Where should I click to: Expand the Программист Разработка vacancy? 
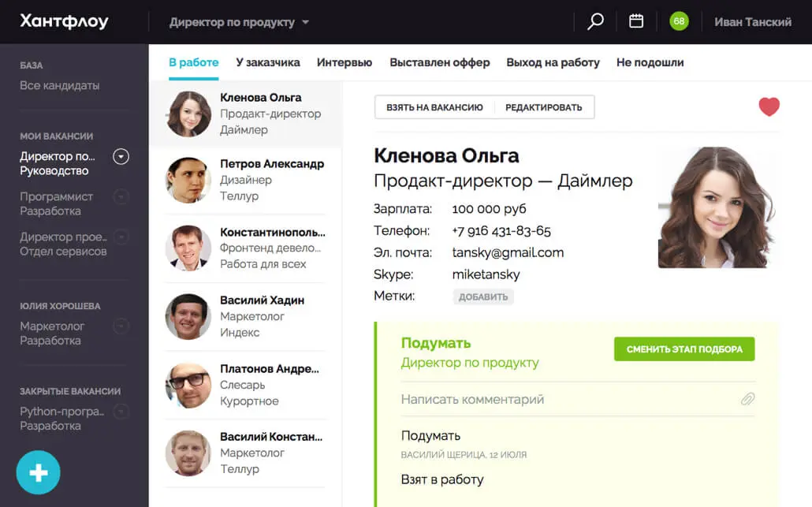click(x=120, y=196)
